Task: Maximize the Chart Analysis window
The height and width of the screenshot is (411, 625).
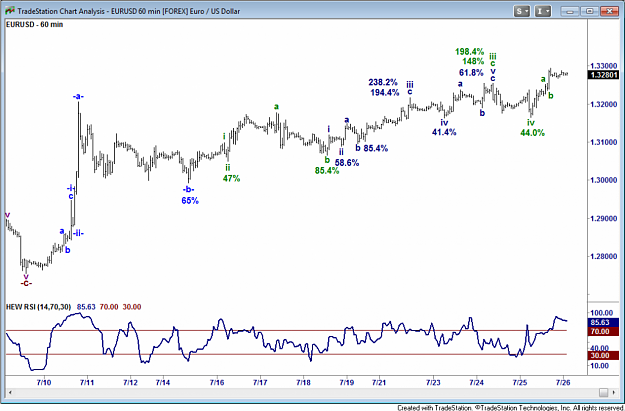Action: tap(589, 11)
